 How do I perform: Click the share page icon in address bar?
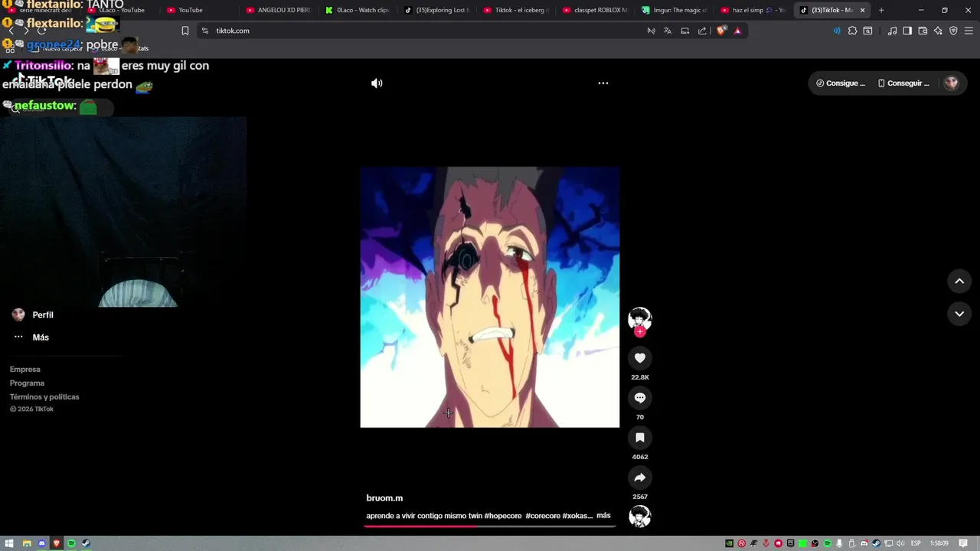point(702,31)
